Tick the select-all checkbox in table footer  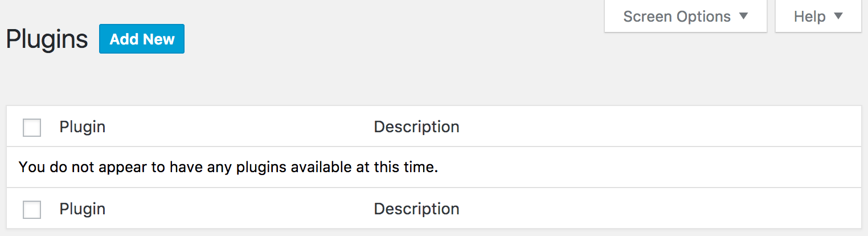[x=32, y=209]
